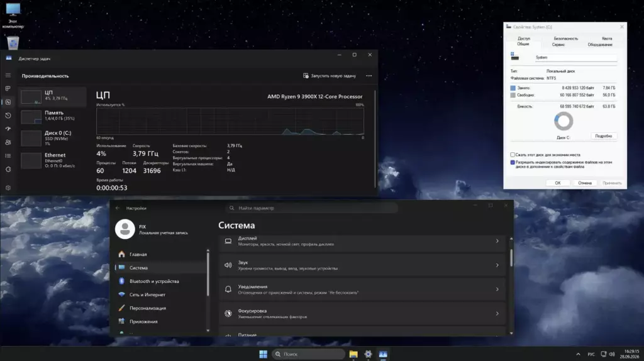
Task: Select Ethernet performance entry
Action: (x=53, y=160)
